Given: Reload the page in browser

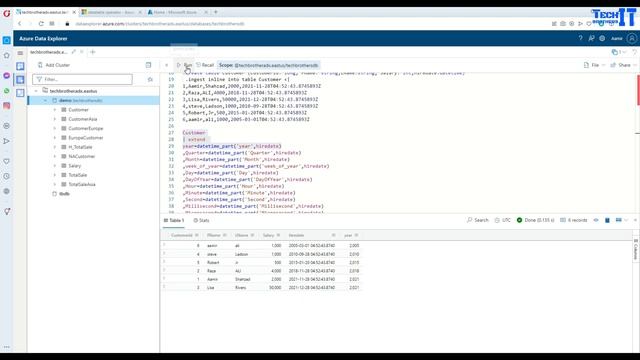Looking at the screenshot, I should coord(41,24).
